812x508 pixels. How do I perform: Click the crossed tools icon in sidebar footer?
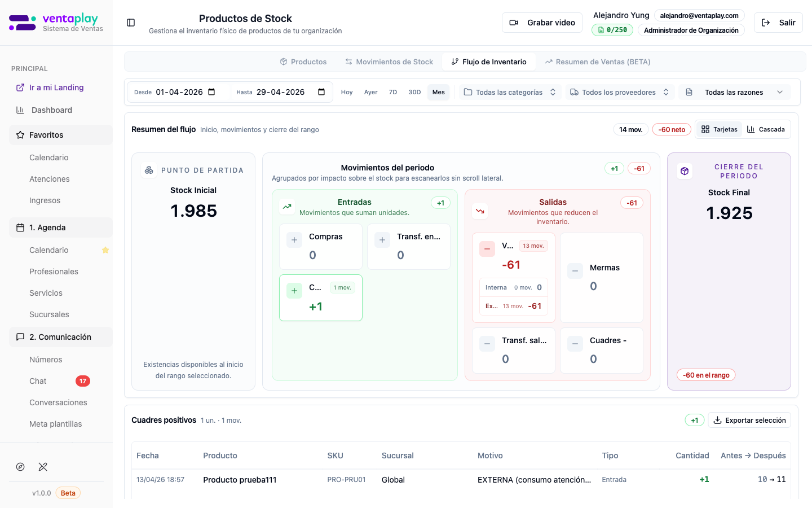43,467
